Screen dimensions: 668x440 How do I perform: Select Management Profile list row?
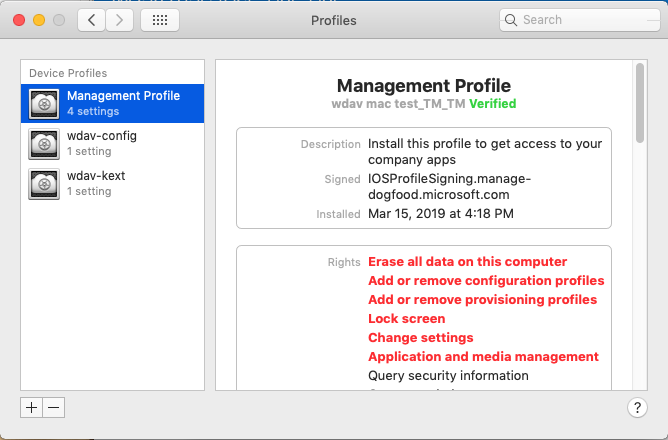tap(112, 104)
